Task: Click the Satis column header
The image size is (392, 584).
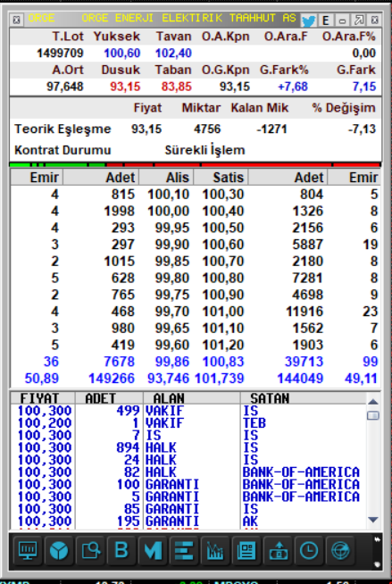Action: [221, 178]
